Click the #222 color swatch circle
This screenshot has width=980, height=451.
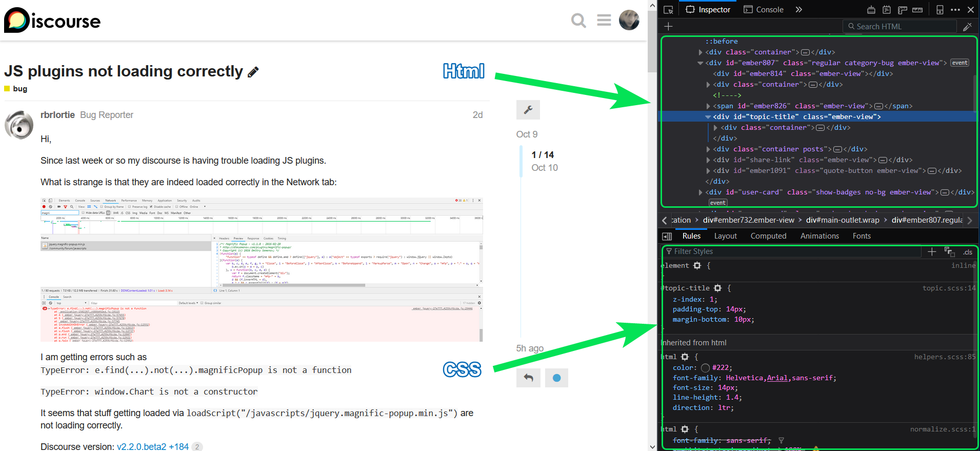coord(705,368)
